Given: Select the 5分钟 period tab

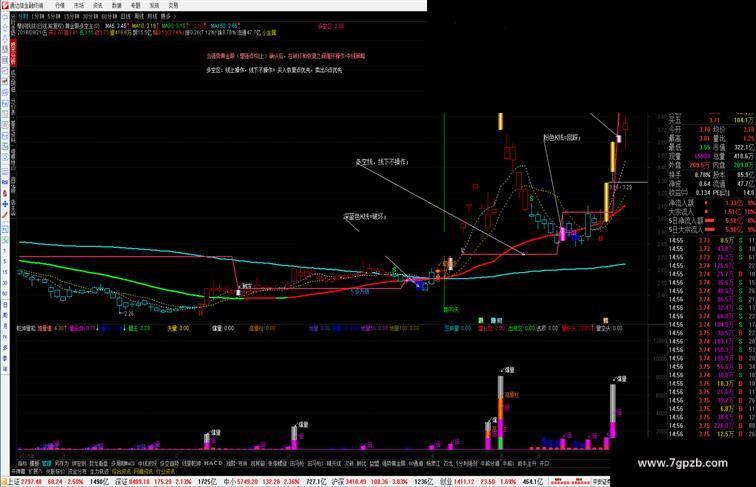Looking at the screenshot, I should [x=54, y=16].
